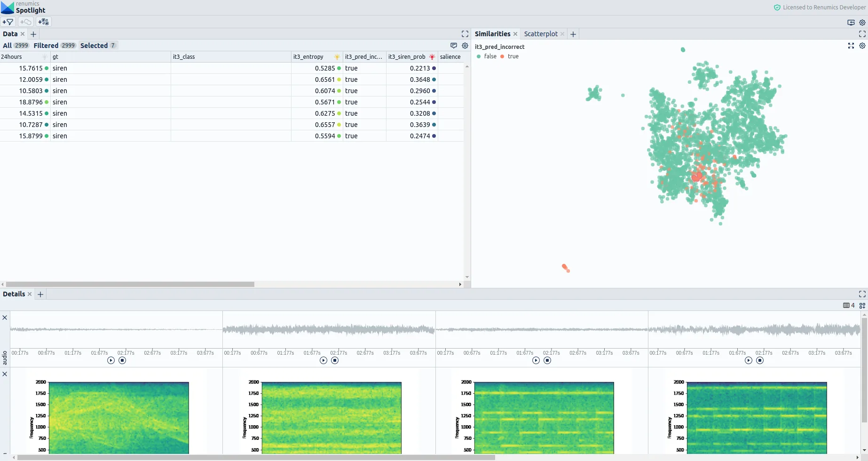Play the second audio sample
The image size is (868, 461).
[324, 360]
